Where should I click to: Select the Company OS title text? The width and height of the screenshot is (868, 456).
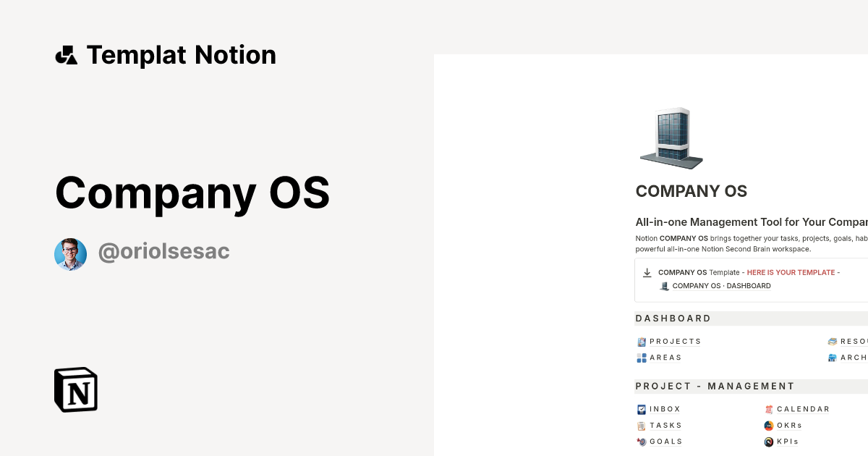tap(192, 193)
